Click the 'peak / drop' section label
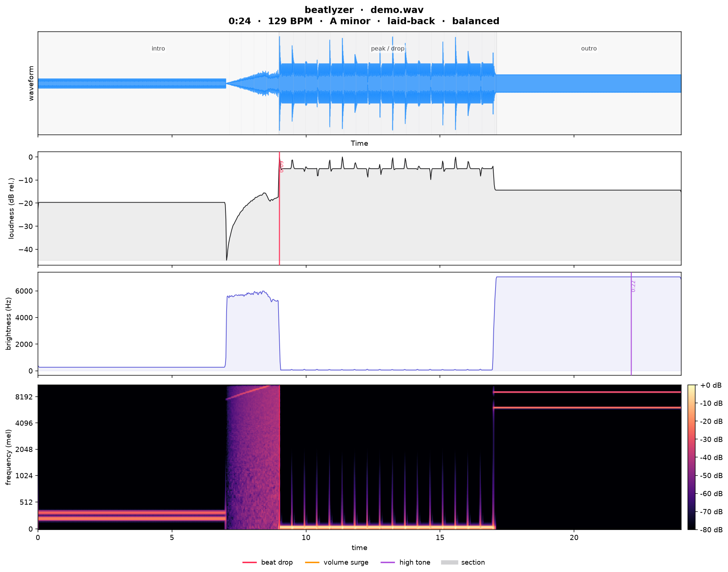The width and height of the screenshot is (728, 572). pyautogui.click(x=388, y=49)
